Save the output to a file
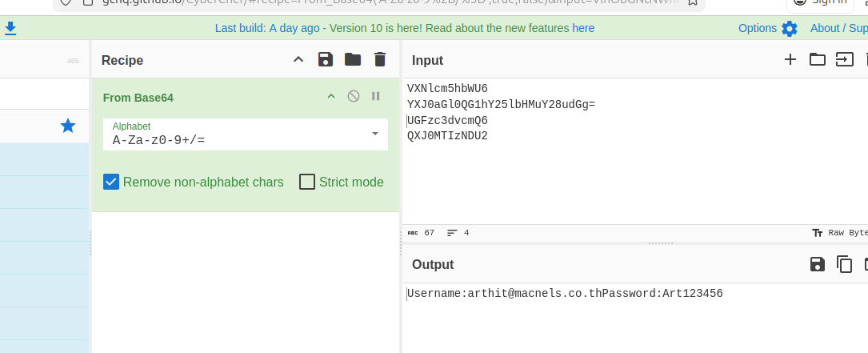 pyautogui.click(x=817, y=264)
